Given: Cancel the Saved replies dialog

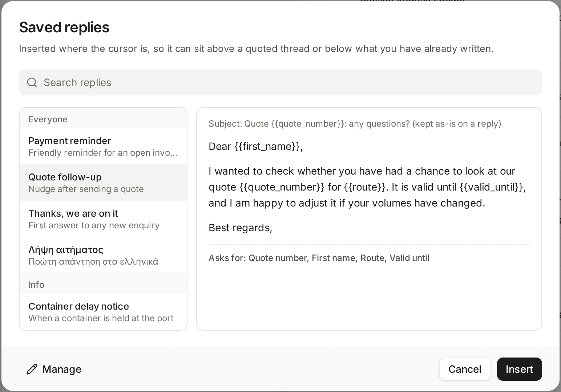Looking at the screenshot, I should click(465, 369).
